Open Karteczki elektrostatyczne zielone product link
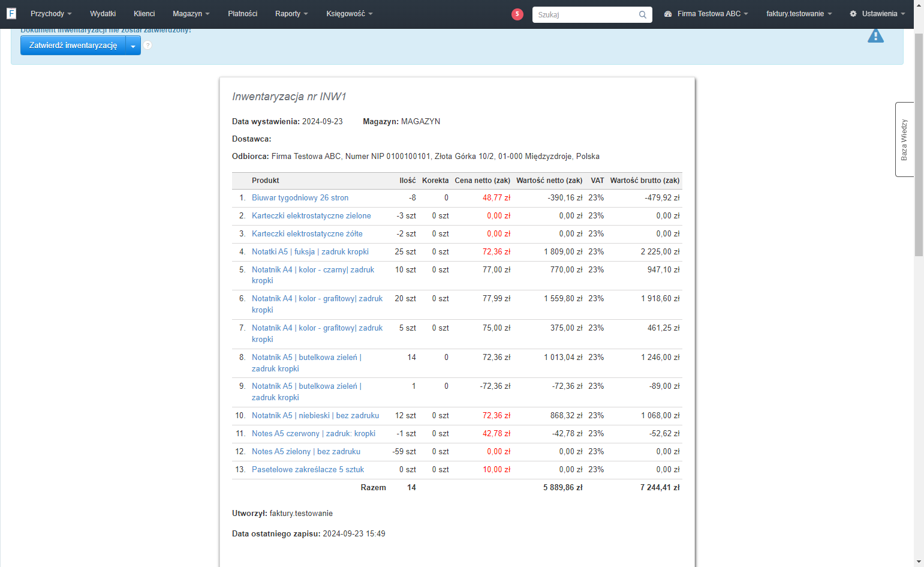Screen dimensions: 924x567 tap(311, 216)
